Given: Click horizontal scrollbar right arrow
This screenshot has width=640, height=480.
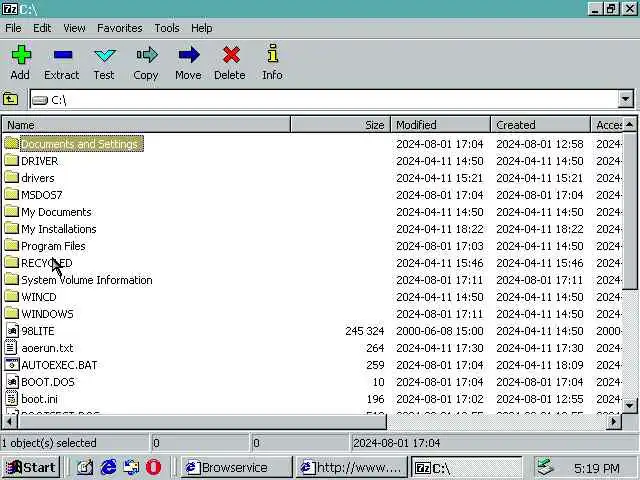Looking at the screenshot, I should (613, 421).
